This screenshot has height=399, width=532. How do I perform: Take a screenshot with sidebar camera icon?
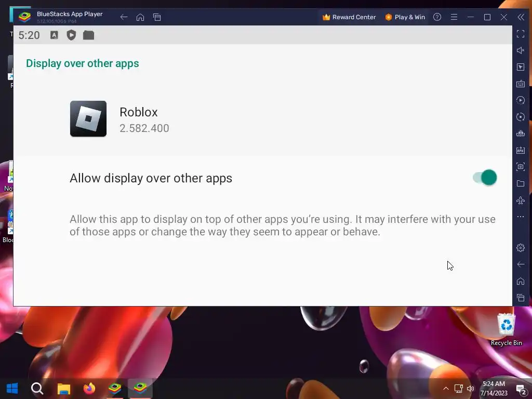pos(521,167)
